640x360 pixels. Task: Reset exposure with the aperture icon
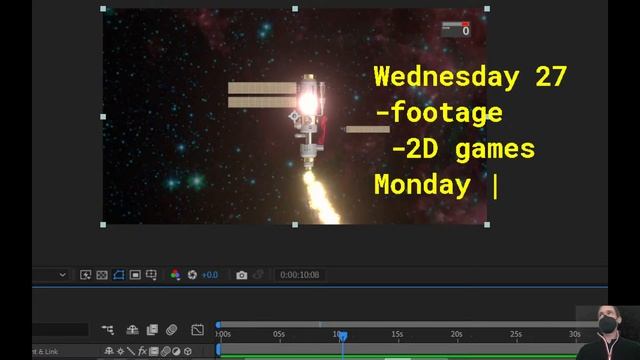click(192, 275)
